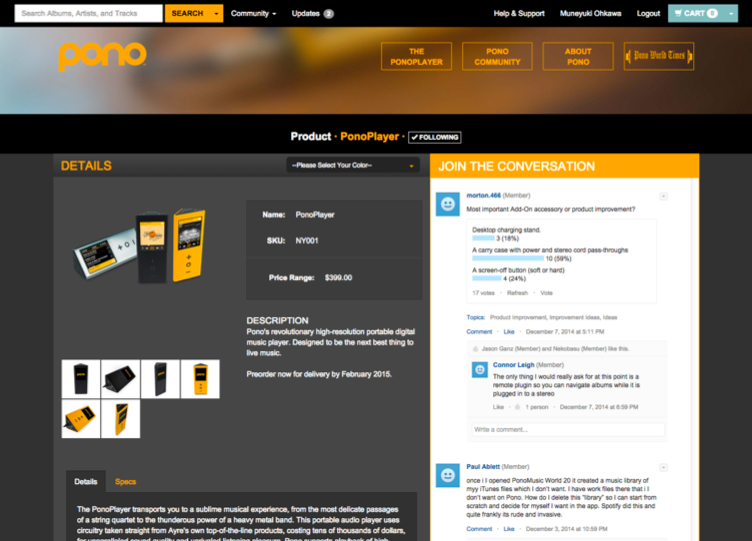Click the search albums input field
Viewport: 752px width, 541px height.
click(x=89, y=13)
